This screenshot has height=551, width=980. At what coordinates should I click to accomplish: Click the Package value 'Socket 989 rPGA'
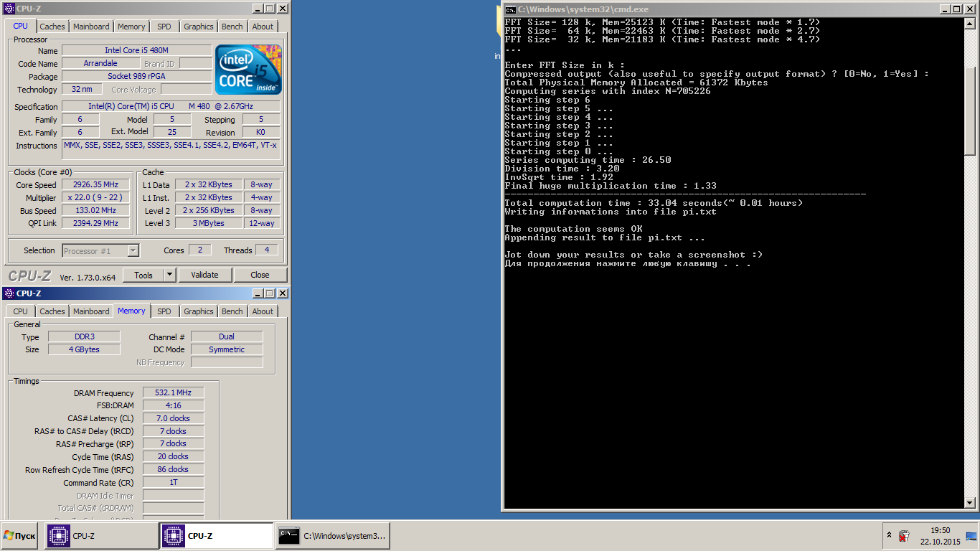coord(137,76)
